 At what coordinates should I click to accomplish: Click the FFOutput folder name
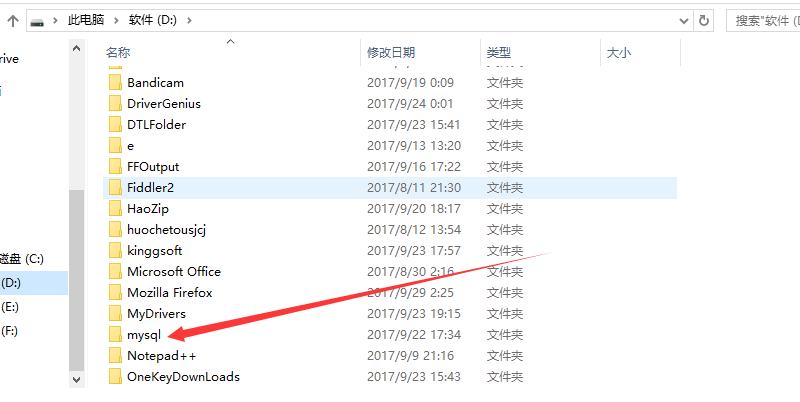[x=153, y=166]
